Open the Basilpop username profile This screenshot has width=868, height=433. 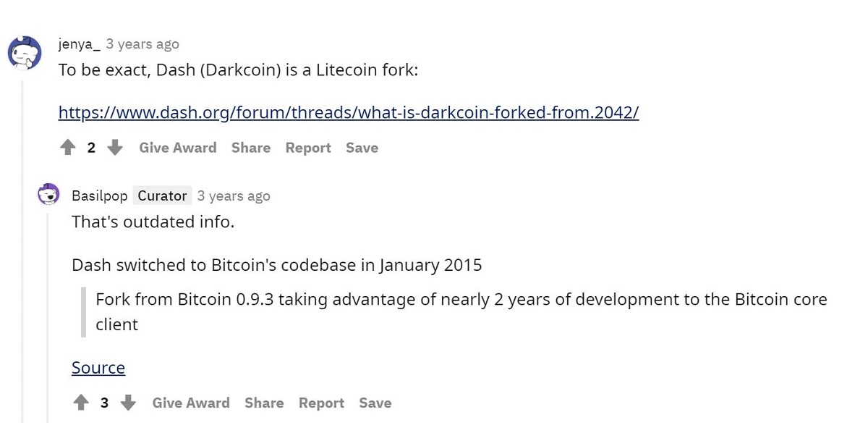point(100,196)
